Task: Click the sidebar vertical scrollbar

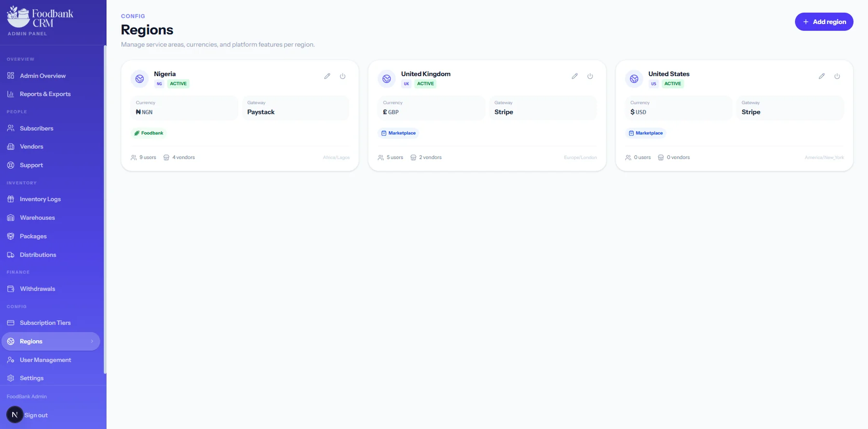Action: coord(105,210)
